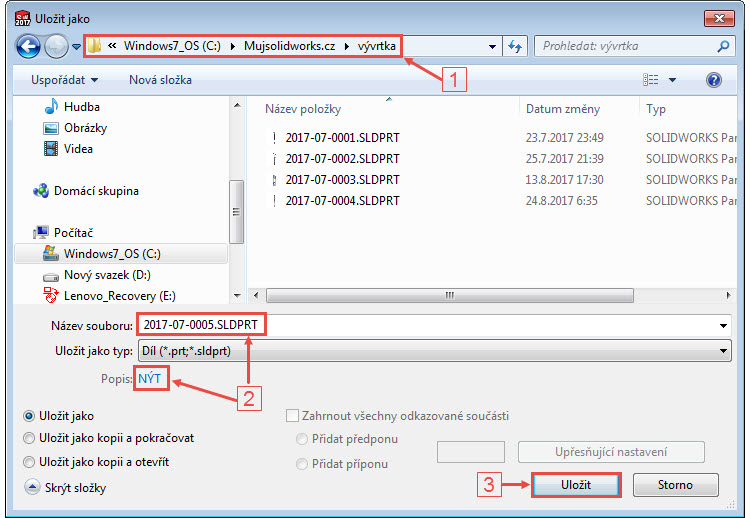Select file 2017-07-0002.SLDPRT
750x518 pixels.
click(342, 159)
